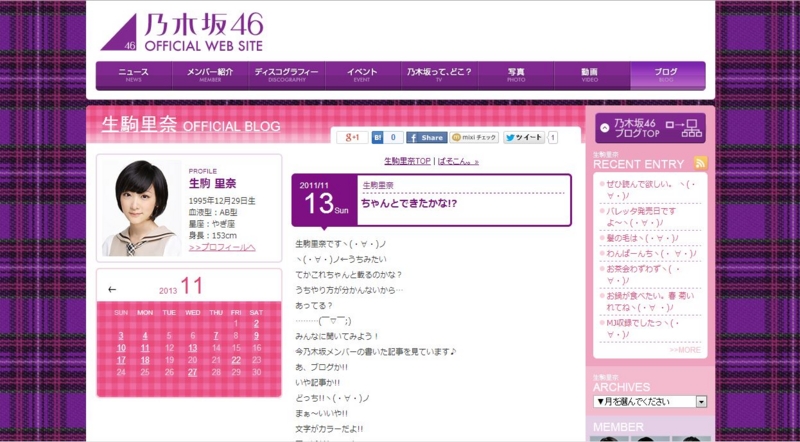Click the 生駒里奈 author name above post title
Image resolution: width=800 pixels, height=442 pixels.
[378, 186]
